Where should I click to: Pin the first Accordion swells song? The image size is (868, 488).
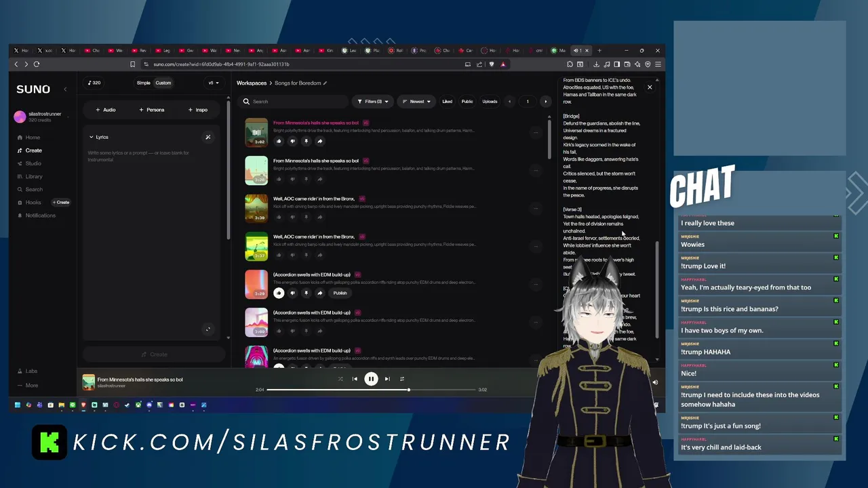[306, 293]
